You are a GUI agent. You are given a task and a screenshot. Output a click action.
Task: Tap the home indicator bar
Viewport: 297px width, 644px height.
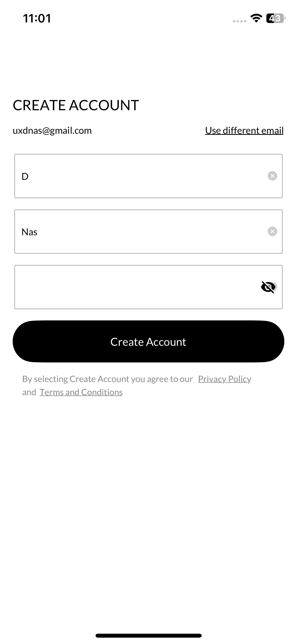pyautogui.click(x=148, y=636)
